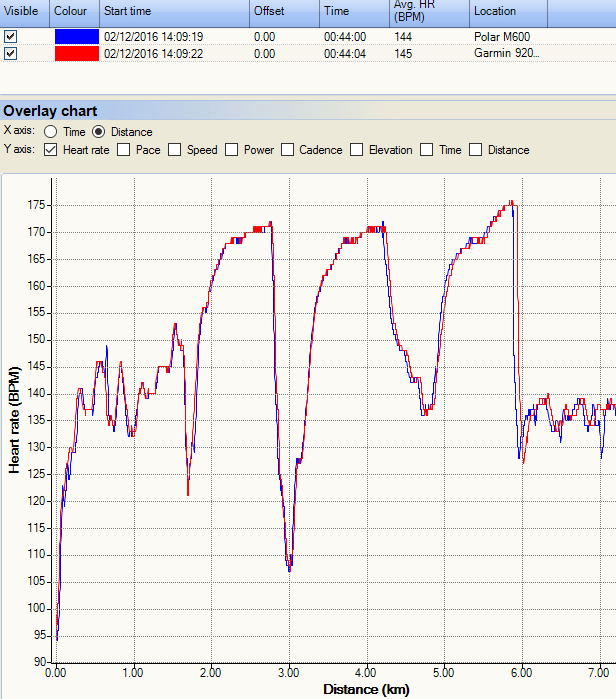Click the average HR value 144
The height and width of the screenshot is (699, 616).
click(403, 37)
